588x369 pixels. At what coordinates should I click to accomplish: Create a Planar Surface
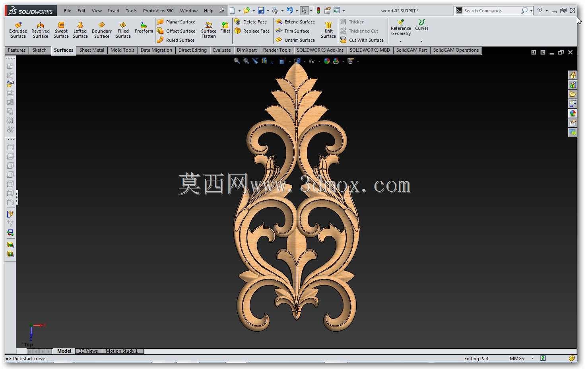176,22
